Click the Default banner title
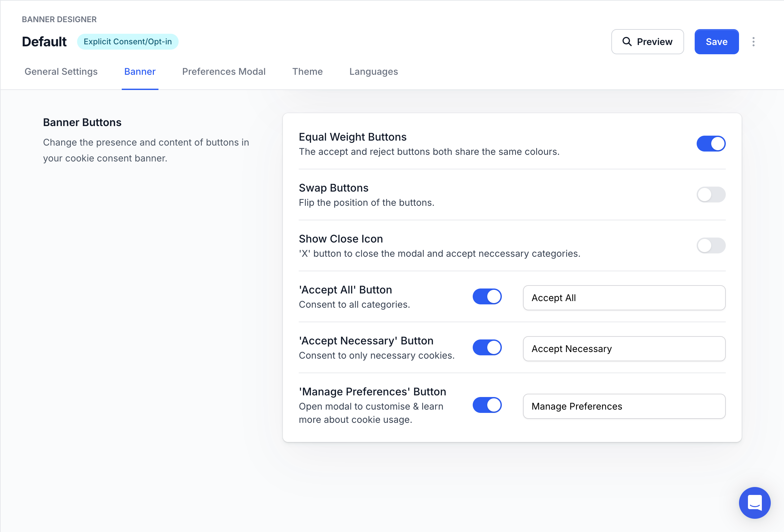Screen dimensions: 784x532 point(44,42)
